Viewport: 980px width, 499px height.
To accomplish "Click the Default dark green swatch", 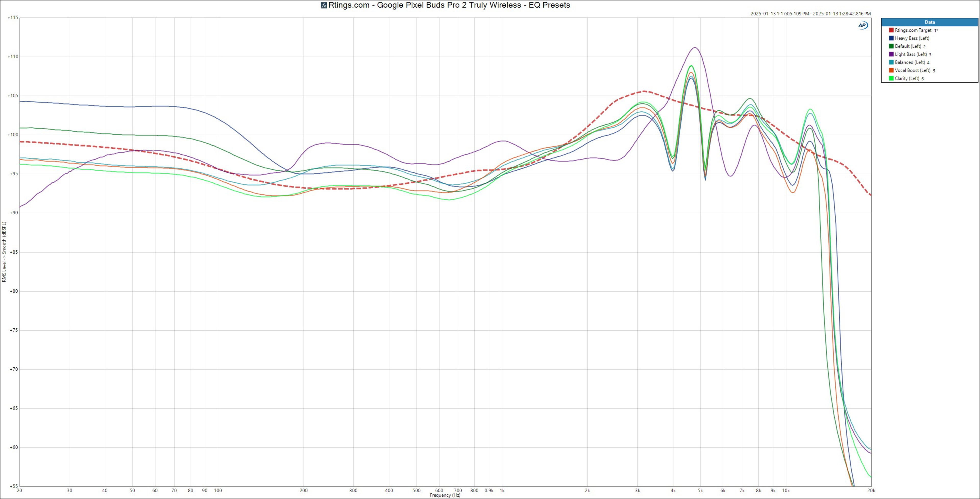I will [x=891, y=46].
